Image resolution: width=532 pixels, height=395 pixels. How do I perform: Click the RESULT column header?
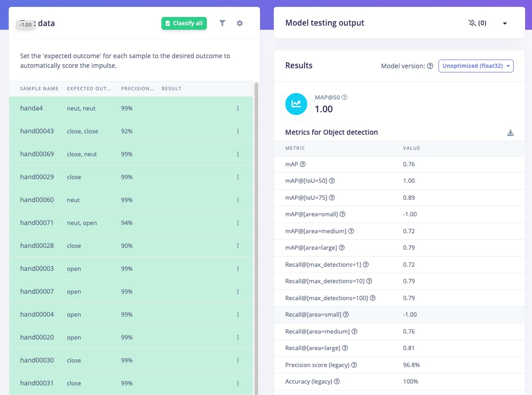(172, 88)
